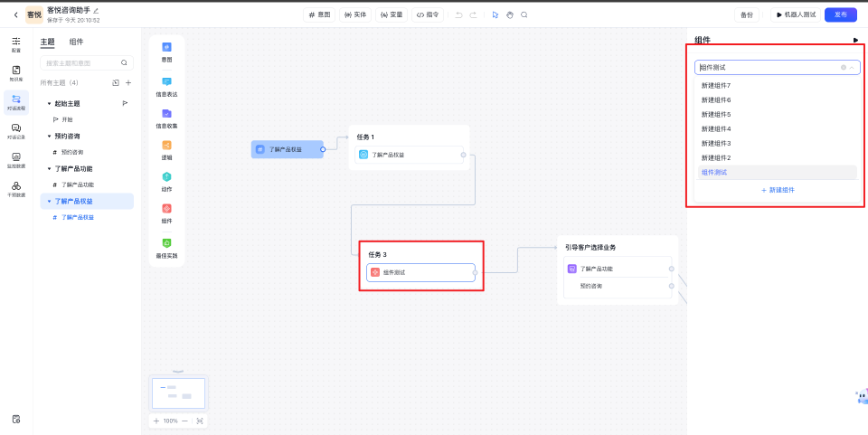Collapse the 起始主题 tree group
Screen dimensions: 868x435
pos(49,104)
